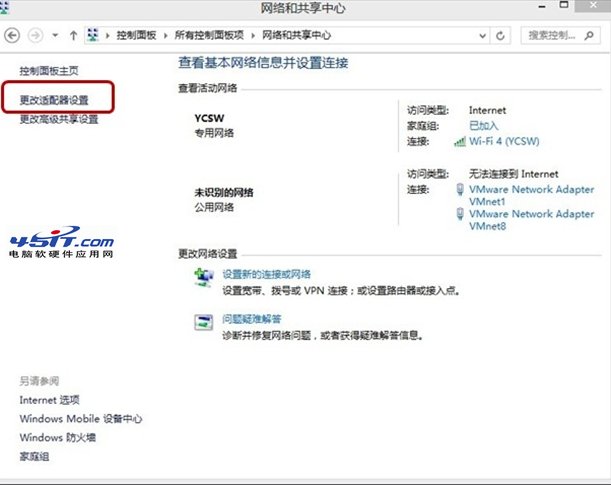The image size is (611, 485).
Task: Click the VMnet8 adapter icon
Action: pos(460,214)
